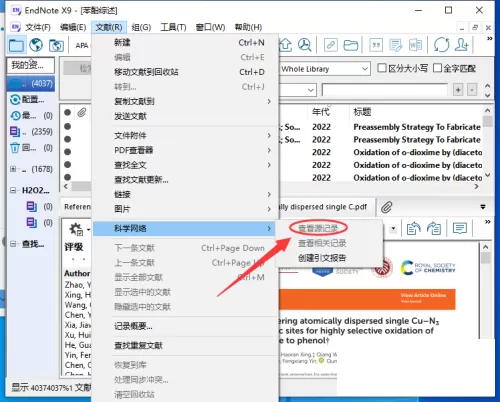The height and width of the screenshot is (402, 500).
Task: Click the View Article Online banner link
Action: [x=423, y=295]
